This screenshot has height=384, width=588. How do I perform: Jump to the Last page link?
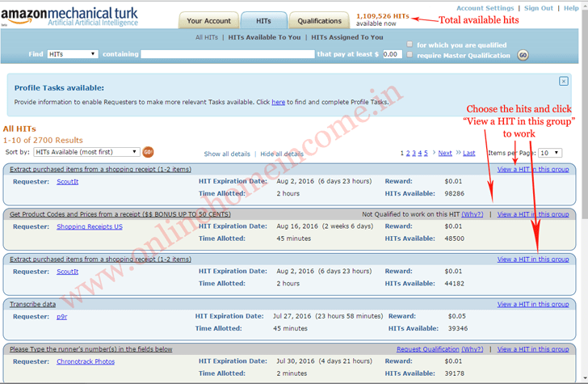click(468, 153)
